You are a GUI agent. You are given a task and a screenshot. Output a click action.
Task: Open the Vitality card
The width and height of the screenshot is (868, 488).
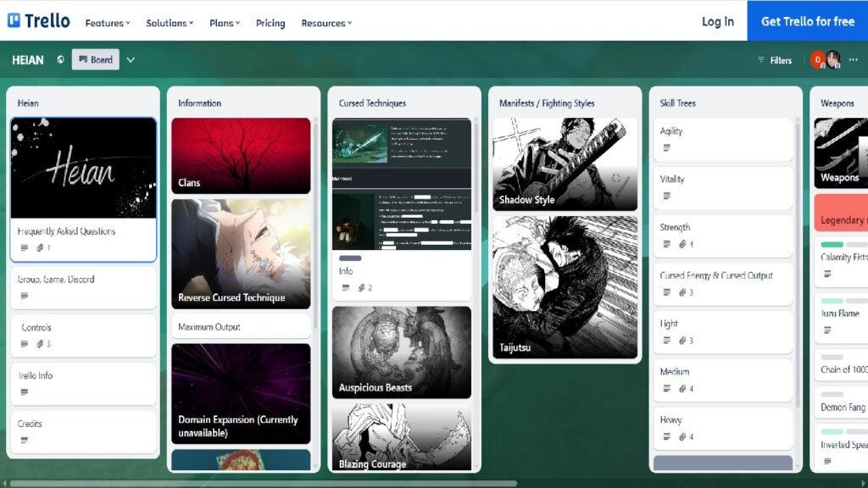click(x=723, y=187)
